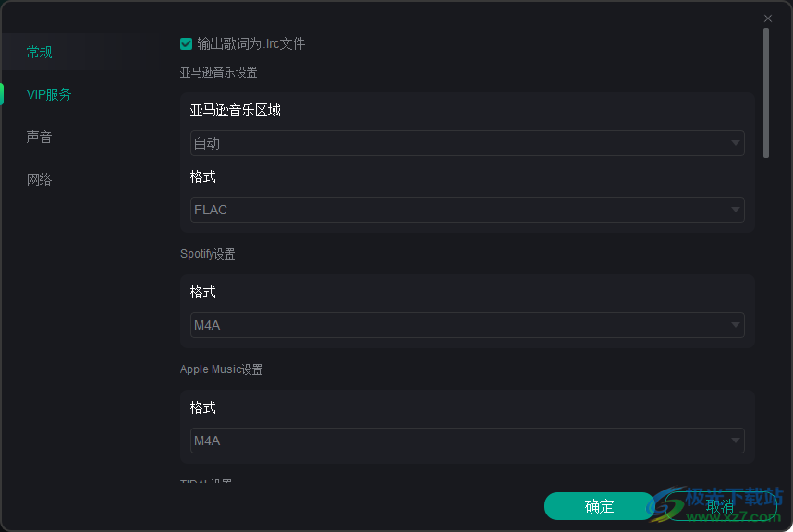Close the settings dialog with the X
The height and width of the screenshot is (532, 793).
tap(767, 18)
